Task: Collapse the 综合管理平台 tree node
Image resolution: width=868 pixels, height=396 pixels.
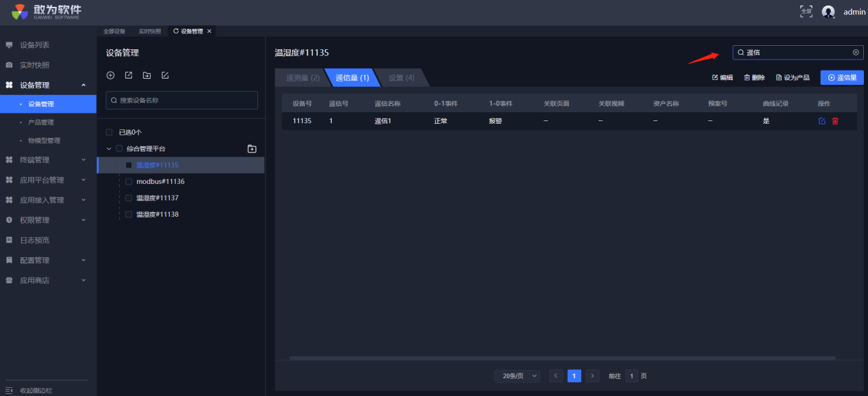Action: [108, 148]
